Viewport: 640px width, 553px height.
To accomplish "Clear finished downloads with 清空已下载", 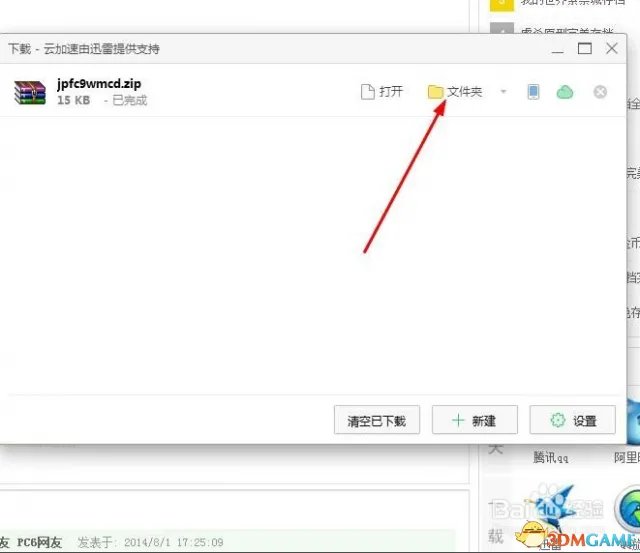I will click(376, 421).
